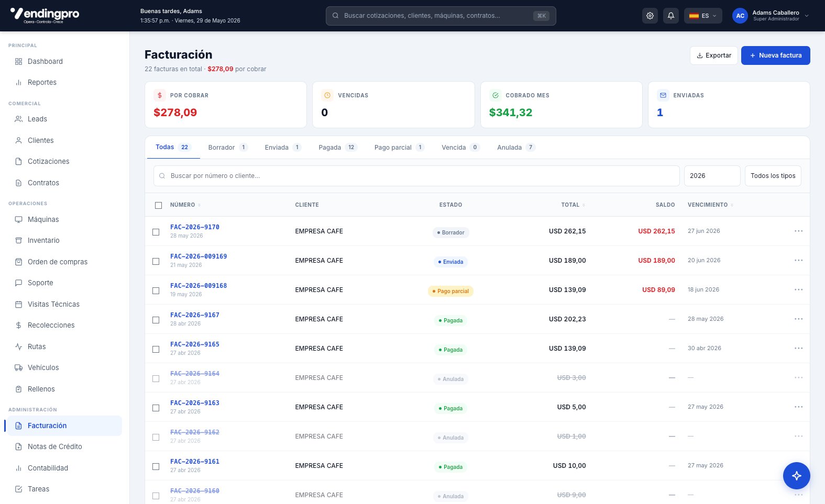Check the box for FAC-2026-9161

[x=156, y=466]
